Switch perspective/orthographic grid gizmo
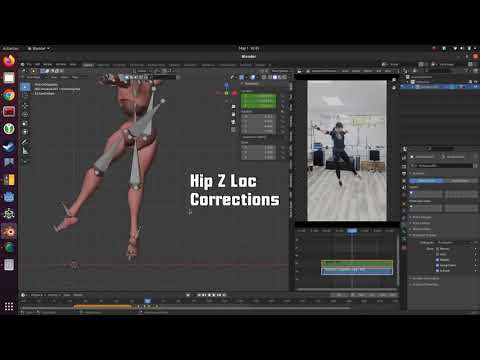Image resolution: width=480 pixels, height=360 pixels. [234, 130]
